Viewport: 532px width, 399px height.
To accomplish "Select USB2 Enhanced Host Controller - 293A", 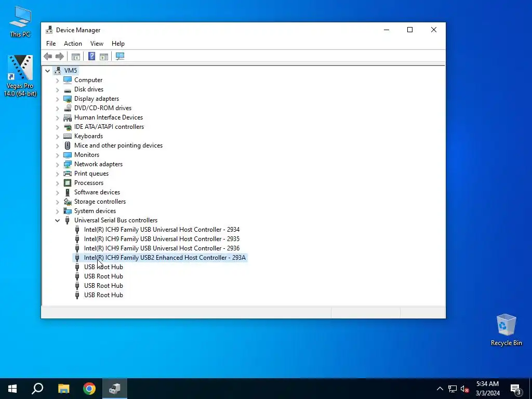I will 165,258.
